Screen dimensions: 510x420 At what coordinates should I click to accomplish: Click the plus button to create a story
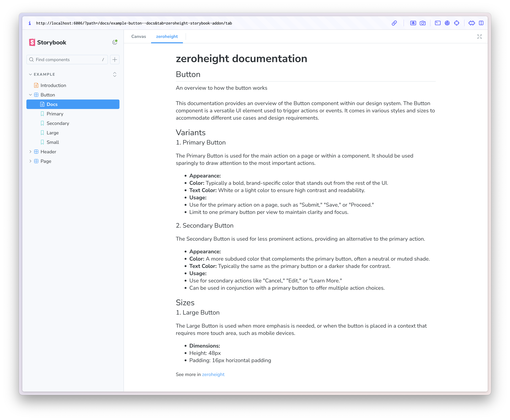(114, 60)
